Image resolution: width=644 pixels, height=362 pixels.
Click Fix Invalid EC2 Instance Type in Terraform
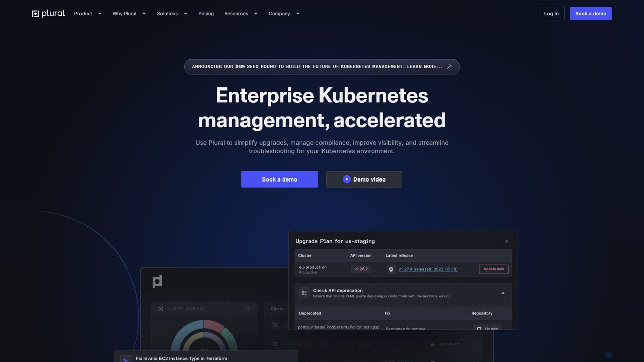(x=182, y=359)
